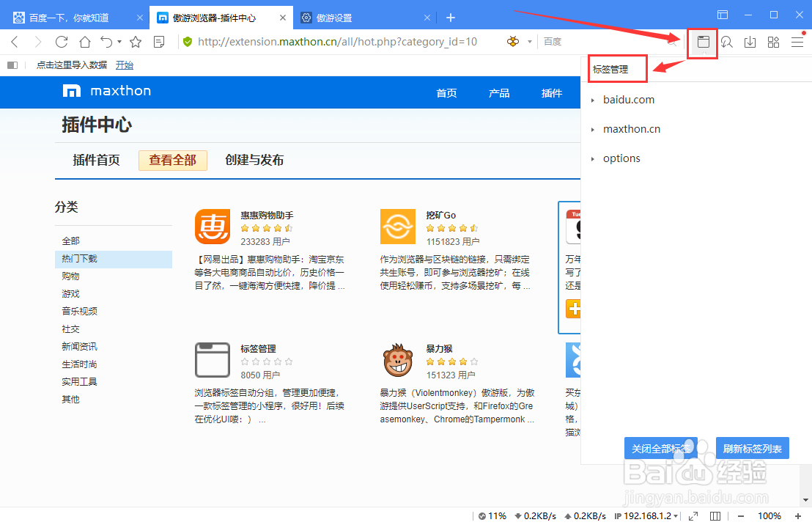Open 首页 in site navigation
This screenshot has height=525, width=812.
(x=446, y=93)
